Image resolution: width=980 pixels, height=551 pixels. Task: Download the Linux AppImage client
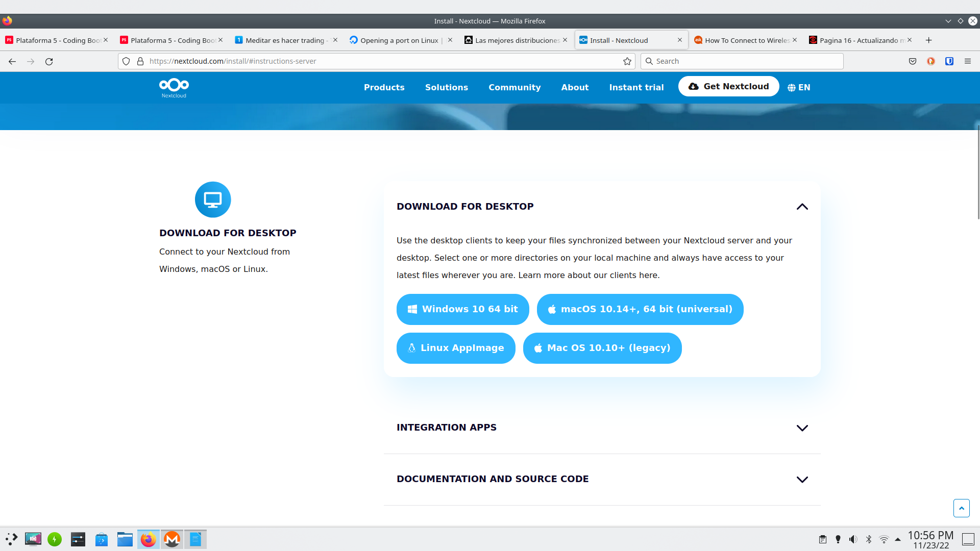pyautogui.click(x=456, y=348)
